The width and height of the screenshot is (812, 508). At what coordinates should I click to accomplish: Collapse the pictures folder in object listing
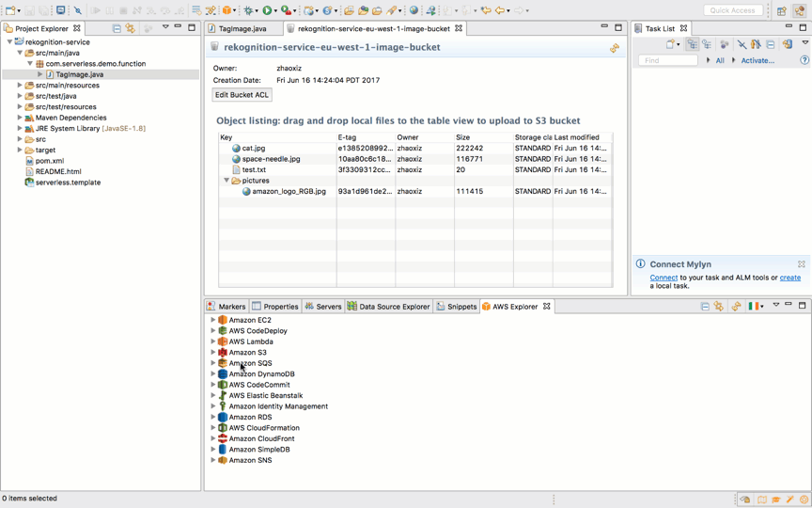tap(226, 181)
